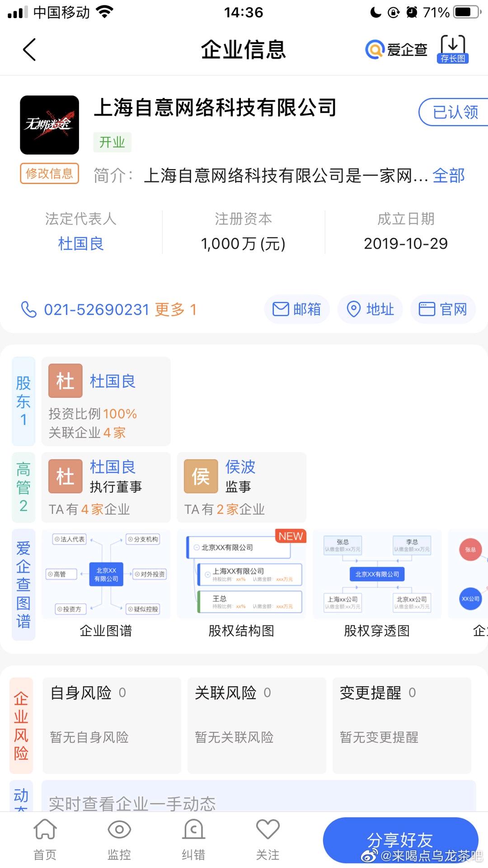Tap the 杜 avatar in shareholder card

pyautogui.click(x=66, y=381)
